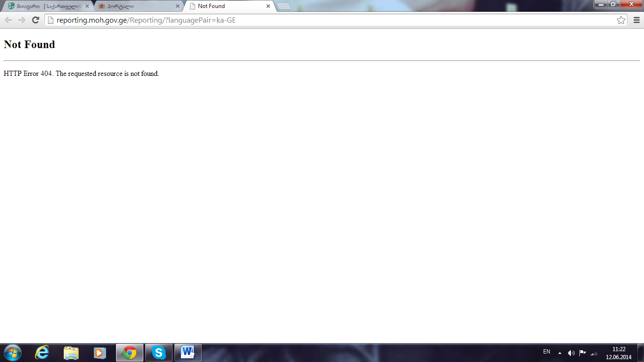Click the address bar URL field
644x362 pixels.
[330, 20]
